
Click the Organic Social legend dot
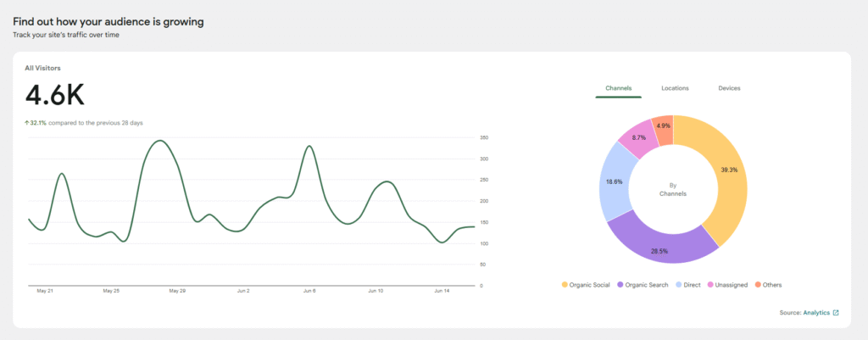point(565,285)
